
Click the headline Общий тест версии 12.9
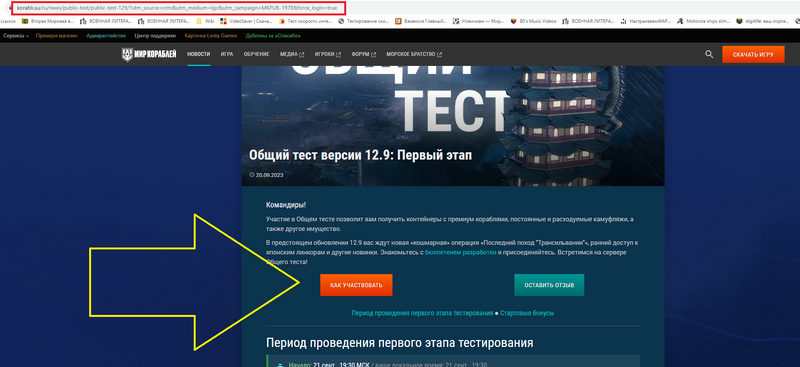click(x=360, y=155)
